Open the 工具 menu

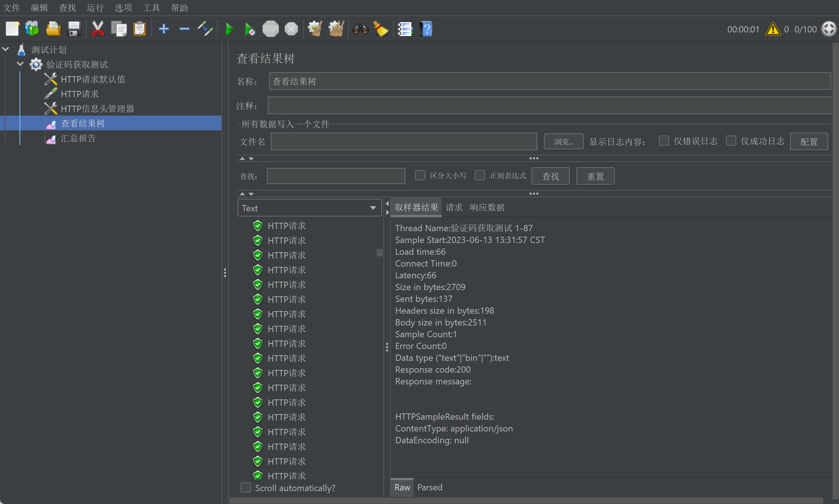tap(151, 8)
